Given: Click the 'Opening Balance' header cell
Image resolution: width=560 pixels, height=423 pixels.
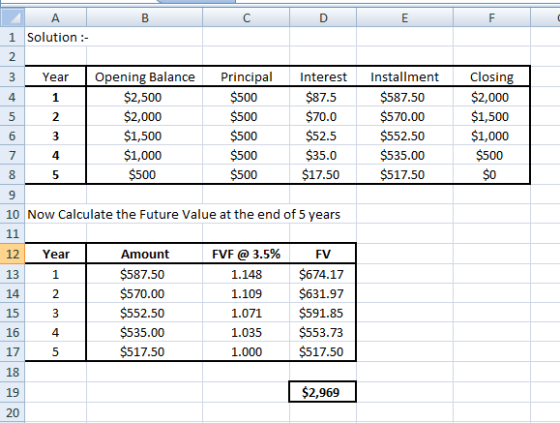Looking at the screenshot, I should click(145, 76).
